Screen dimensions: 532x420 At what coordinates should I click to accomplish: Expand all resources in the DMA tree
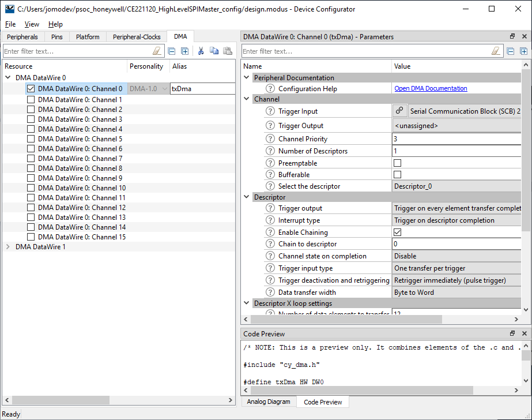(x=185, y=51)
